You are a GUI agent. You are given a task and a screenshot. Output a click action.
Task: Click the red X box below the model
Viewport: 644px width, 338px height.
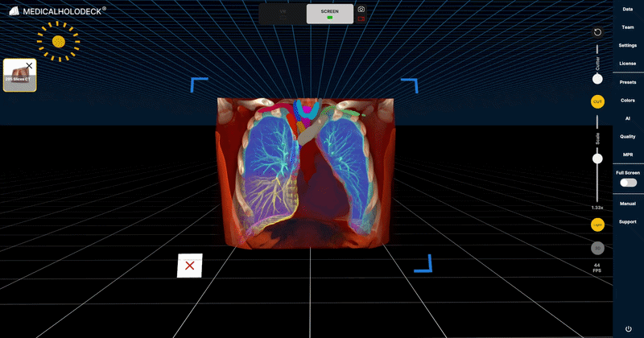(x=190, y=266)
